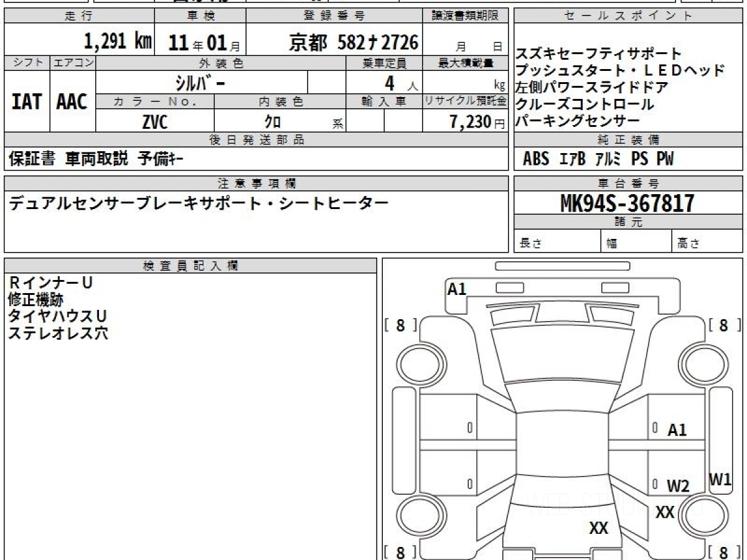Select the 検査員記入欄 section header

click(190, 266)
